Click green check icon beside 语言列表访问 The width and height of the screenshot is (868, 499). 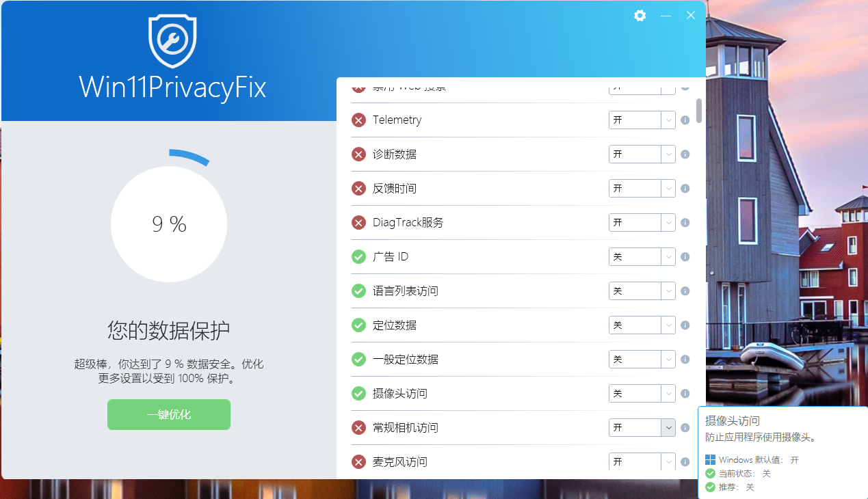pyautogui.click(x=358, y=291)
